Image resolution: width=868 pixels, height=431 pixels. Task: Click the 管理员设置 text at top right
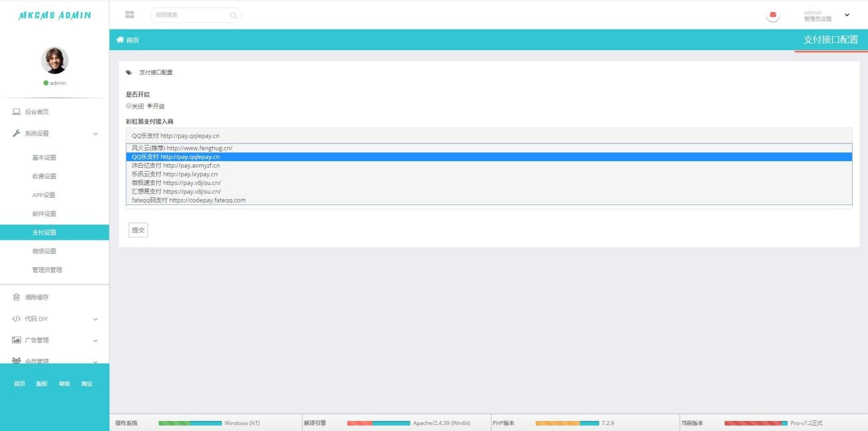point(818,19)
